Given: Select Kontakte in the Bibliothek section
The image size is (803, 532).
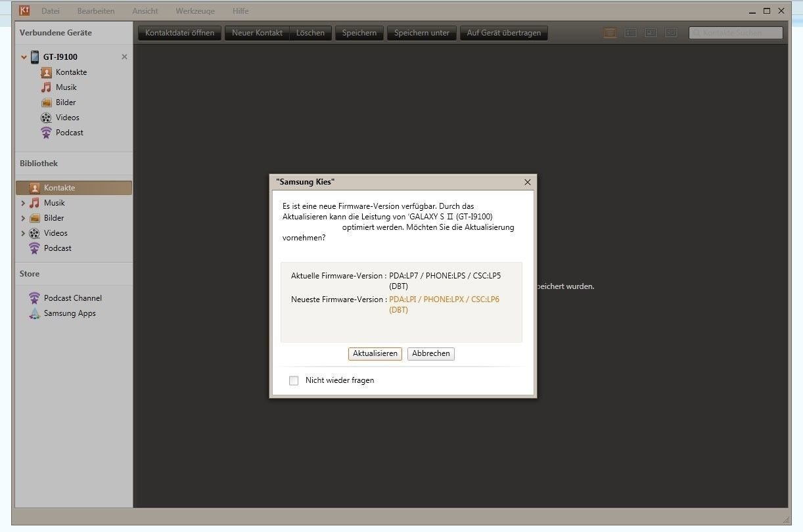Looking at the screenshot, I should click(x=74, y=188).
